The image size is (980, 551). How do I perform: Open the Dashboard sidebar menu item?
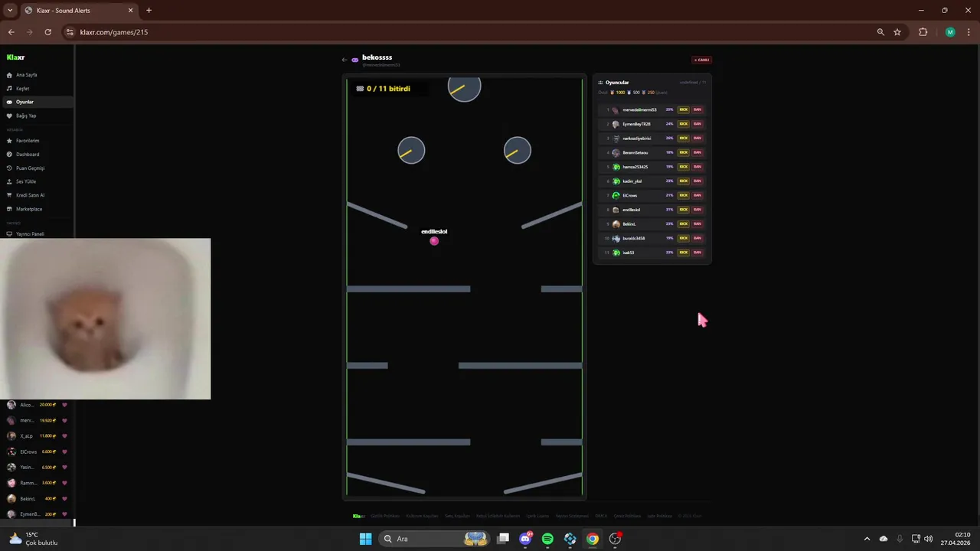click(37, 155)
